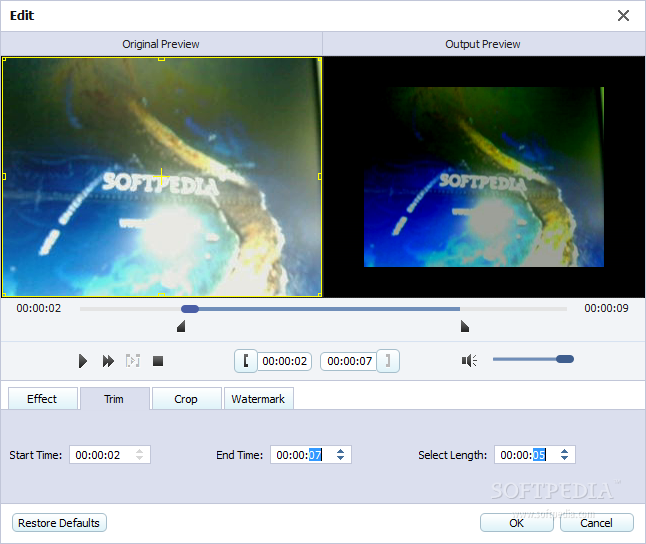646x544 pixels.
Task: Click the current time 00:00:02 label
Action: pos(39,308)
